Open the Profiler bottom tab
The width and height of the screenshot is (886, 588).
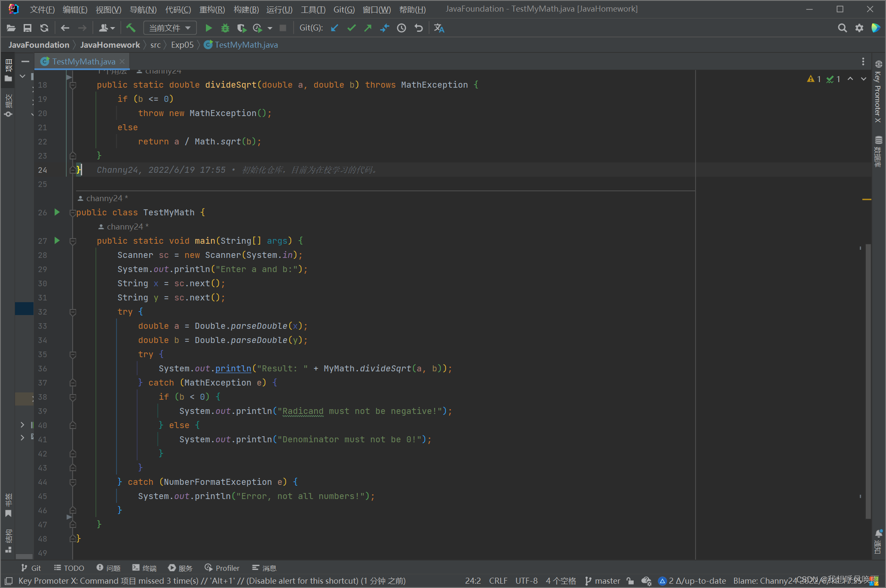222,568
